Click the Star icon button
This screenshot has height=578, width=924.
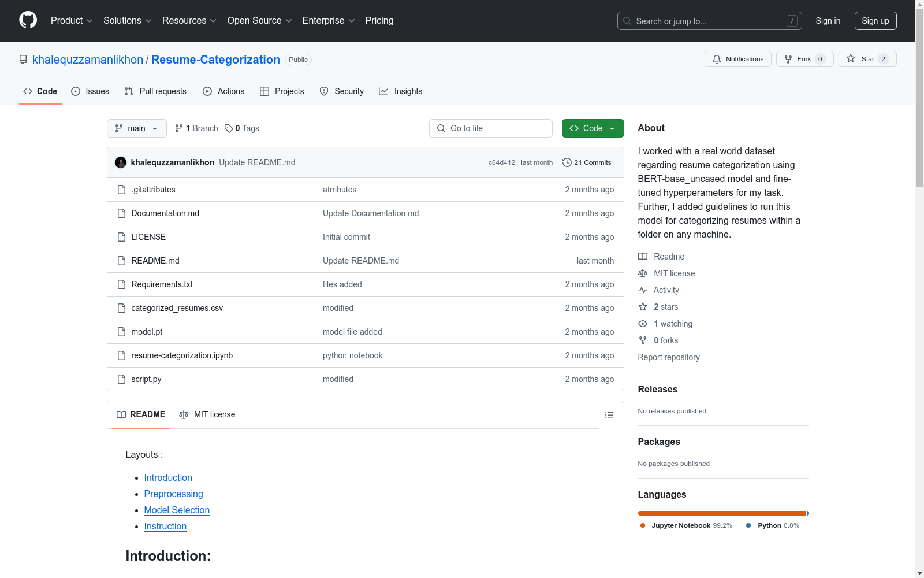[851, 58]
